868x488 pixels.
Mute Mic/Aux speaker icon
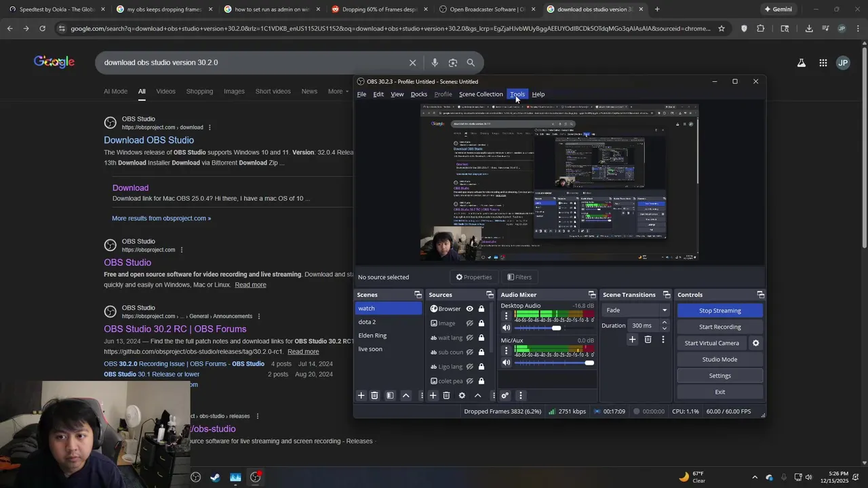pos(506,363)
